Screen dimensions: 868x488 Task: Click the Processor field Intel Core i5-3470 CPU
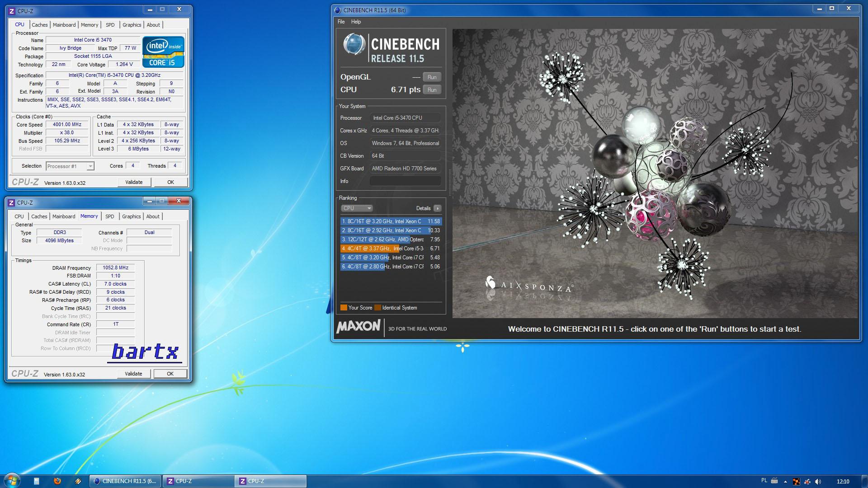[x=405, y=118]
